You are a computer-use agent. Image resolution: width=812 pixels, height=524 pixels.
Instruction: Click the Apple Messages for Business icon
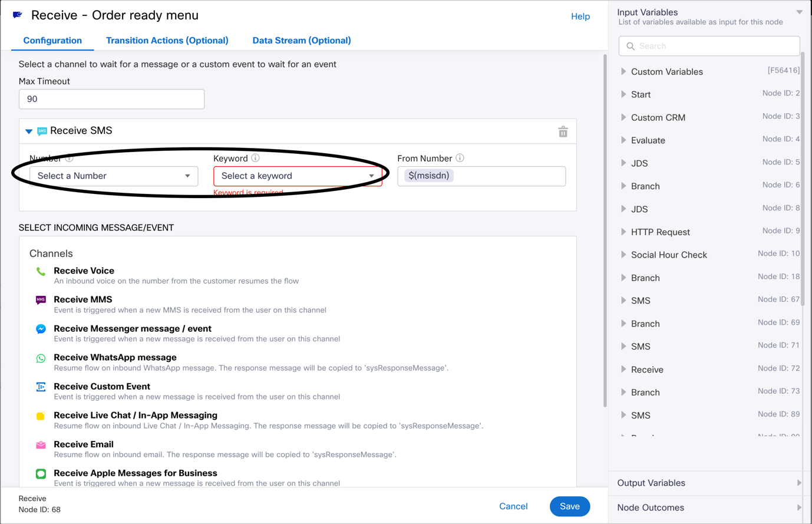tap(41, 474)
